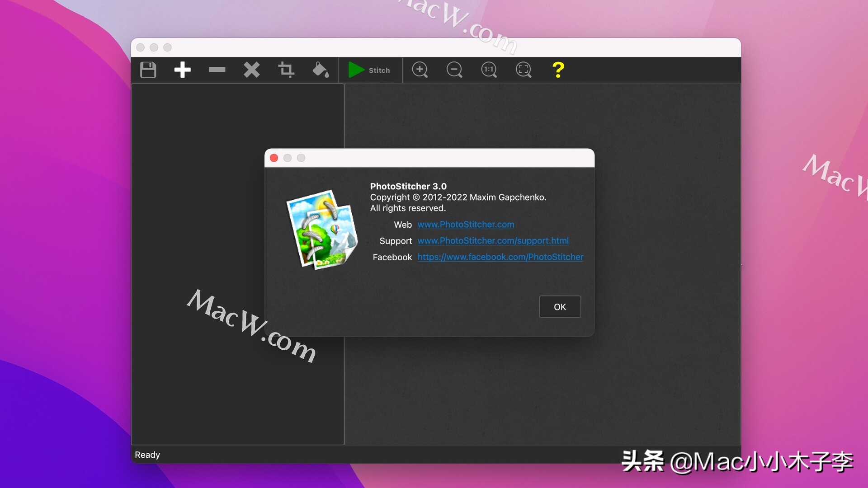
Task: Add images with the plus icon
Action: pyautogui.click(x=182, y=70)
